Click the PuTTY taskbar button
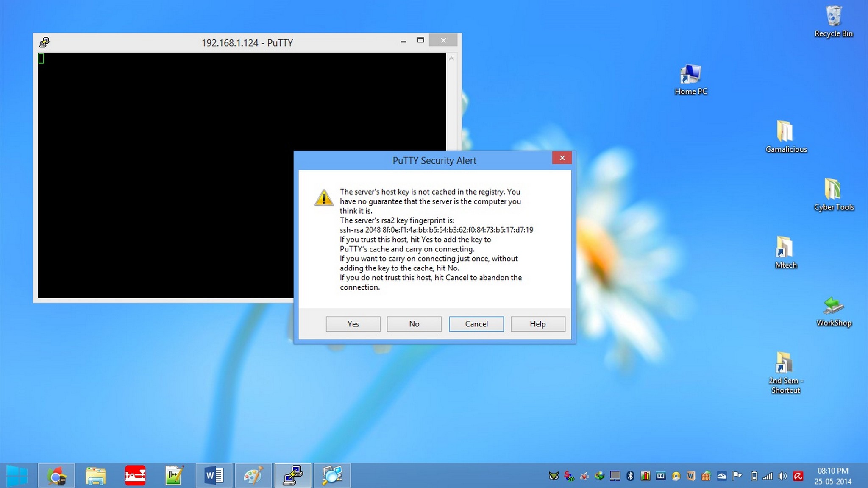This screenshot has width=868, height=488. click(x=293, y=476)
